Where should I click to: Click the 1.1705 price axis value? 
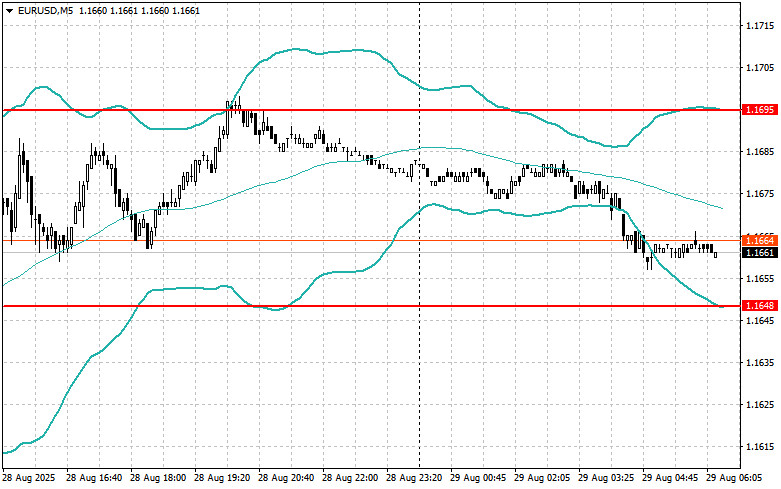760,68
